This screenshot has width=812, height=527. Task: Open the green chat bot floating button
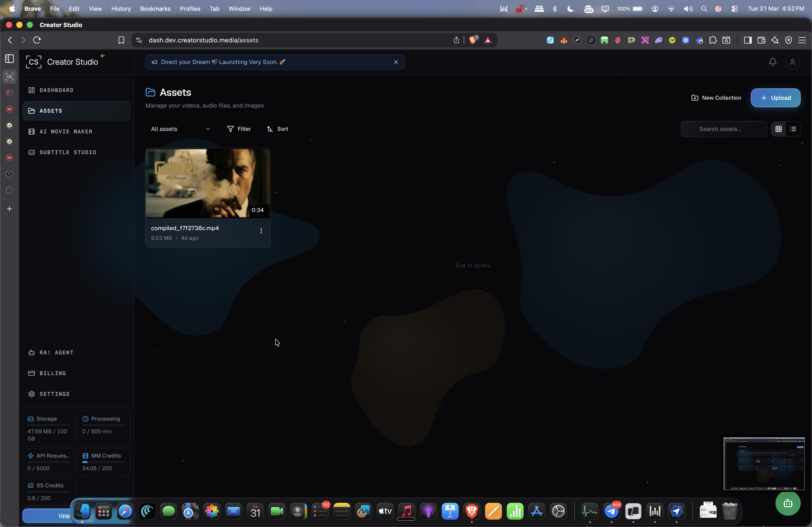(788, 503)
